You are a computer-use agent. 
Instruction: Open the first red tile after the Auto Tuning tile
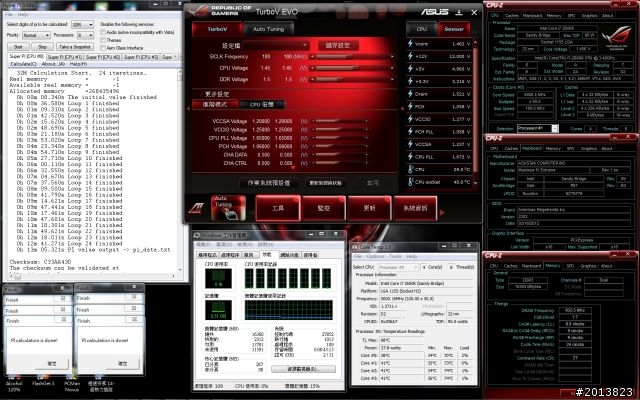[278, 208]
